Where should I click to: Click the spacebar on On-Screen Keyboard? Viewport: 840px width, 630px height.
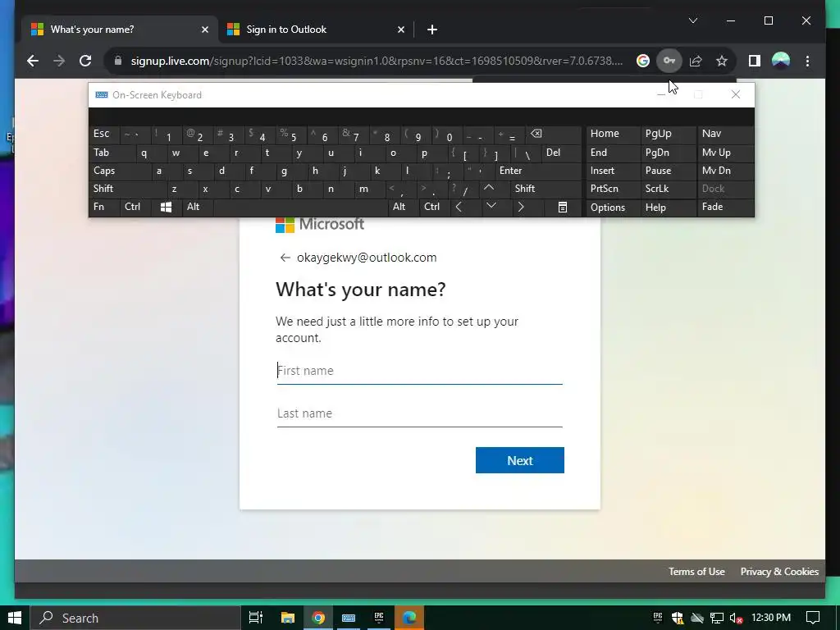[300, 208]
